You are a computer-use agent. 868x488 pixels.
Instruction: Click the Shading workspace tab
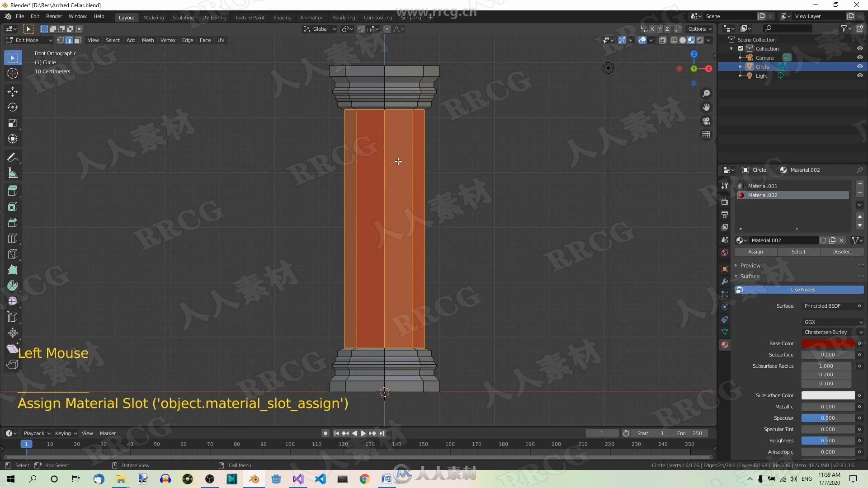[281, 17]
